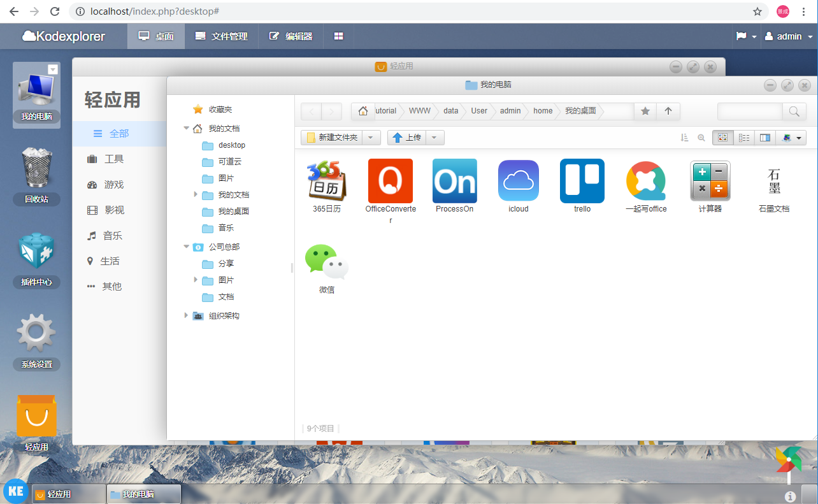Launch the trello app

pyautogui.click(x=582, y=181)
